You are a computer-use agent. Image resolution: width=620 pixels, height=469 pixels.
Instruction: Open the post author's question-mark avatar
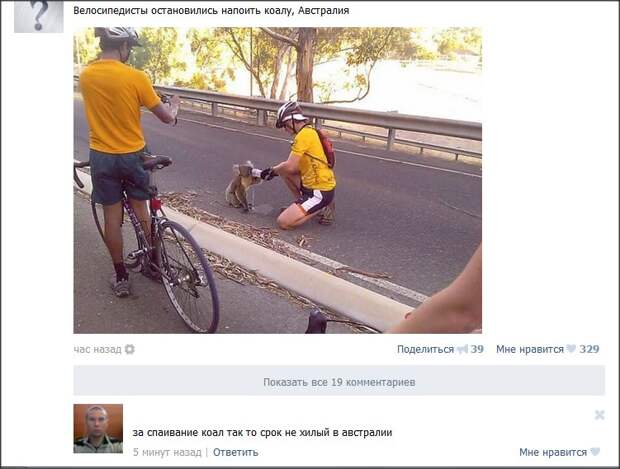[x=39, y=16]
